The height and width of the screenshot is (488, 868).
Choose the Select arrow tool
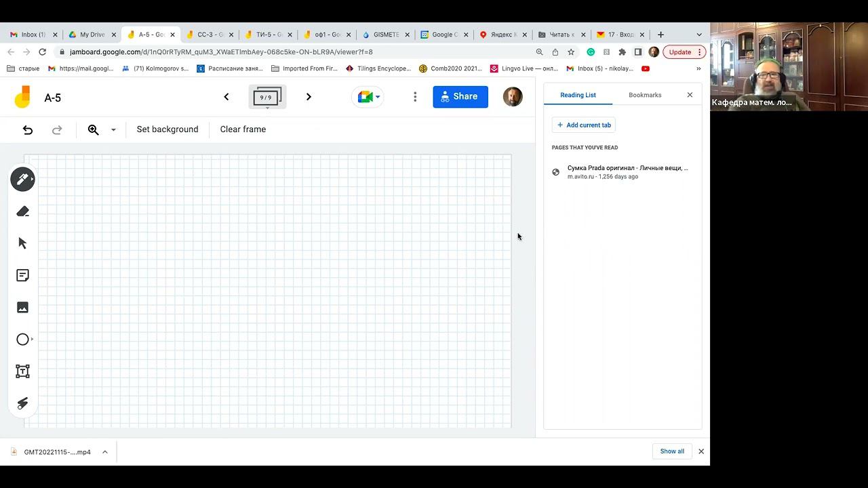pyautogui.click(x=22, y=243)
